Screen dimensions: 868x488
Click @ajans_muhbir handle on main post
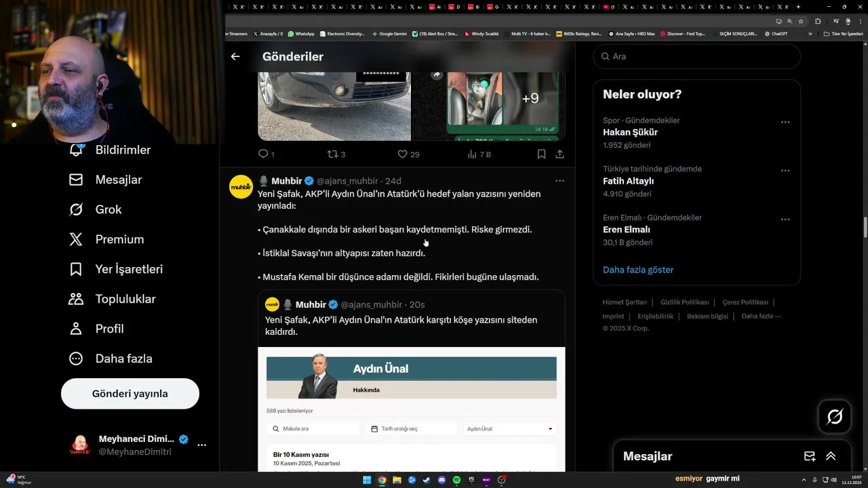(x=347, y=181)
